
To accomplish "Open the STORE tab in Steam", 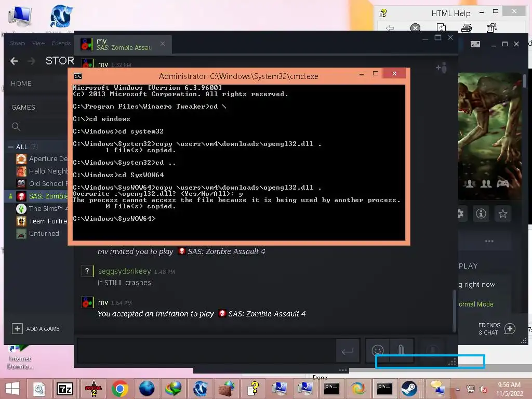I will pos(60,61).
